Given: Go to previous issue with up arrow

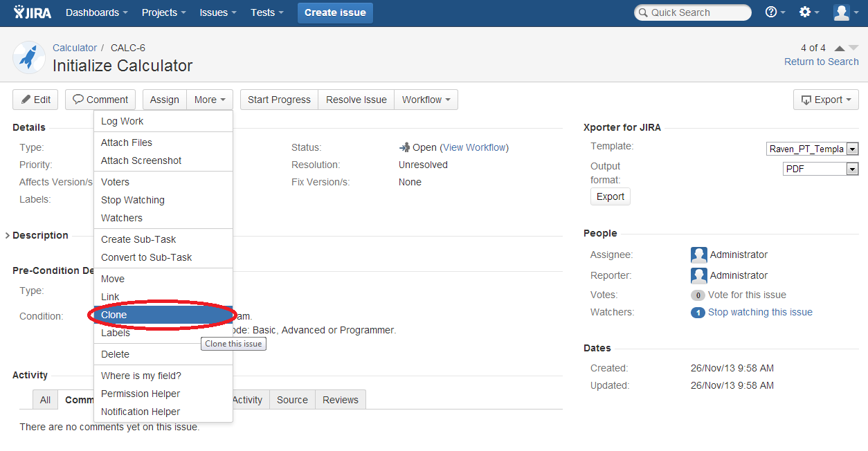Looking at the screenshot, I should pyautogui.click(x=840, y=48).
